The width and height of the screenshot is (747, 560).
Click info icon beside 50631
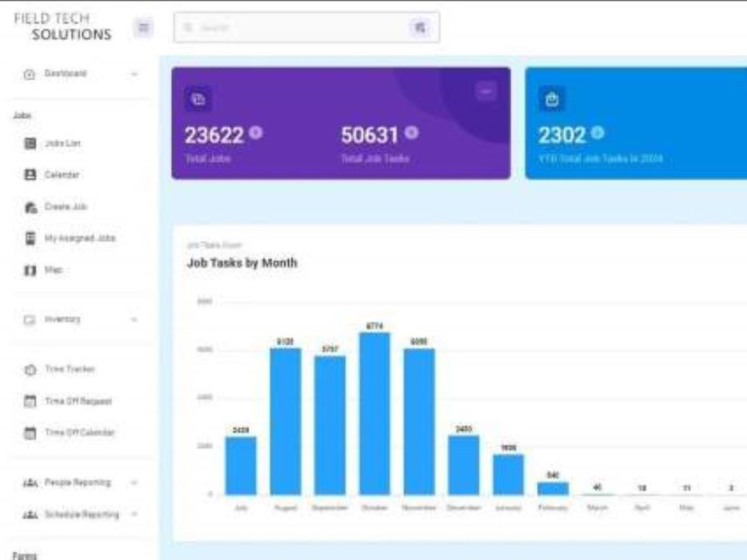coord(412,132)
